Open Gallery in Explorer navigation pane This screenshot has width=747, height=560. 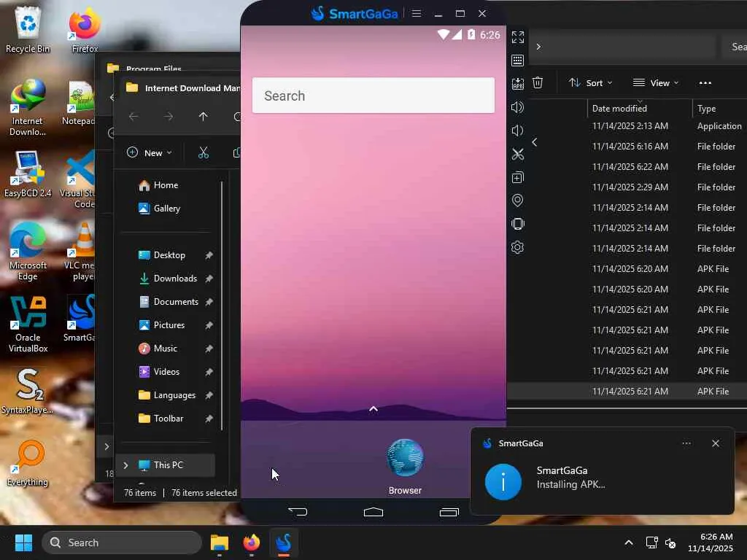tap(166, 209)
